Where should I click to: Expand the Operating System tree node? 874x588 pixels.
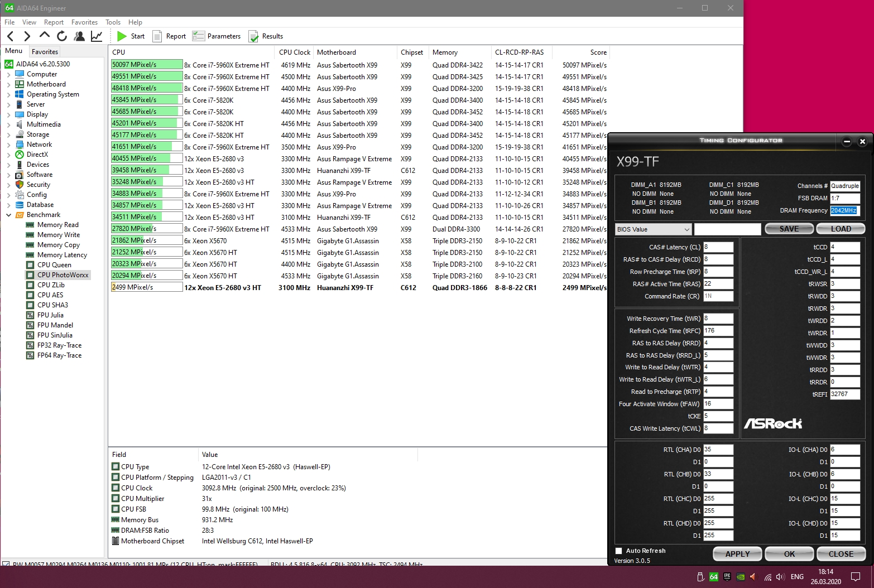tap(8, 94)
